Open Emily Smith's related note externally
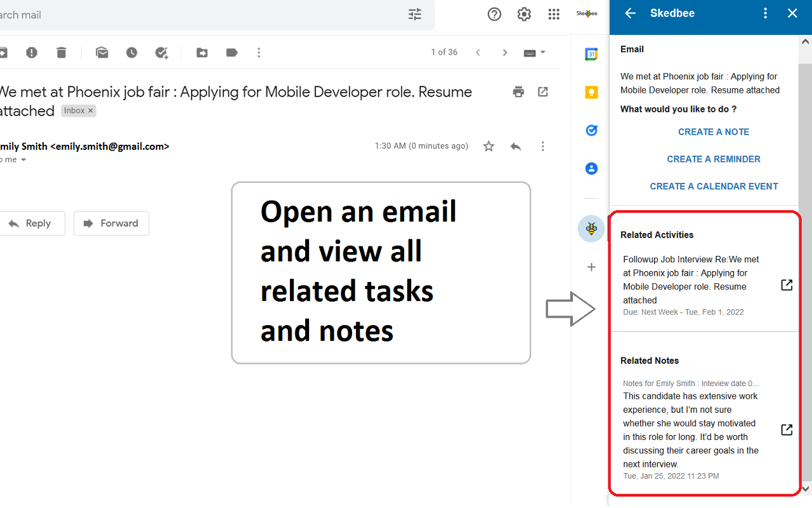 pyautogui.click(x=787, y=430)
